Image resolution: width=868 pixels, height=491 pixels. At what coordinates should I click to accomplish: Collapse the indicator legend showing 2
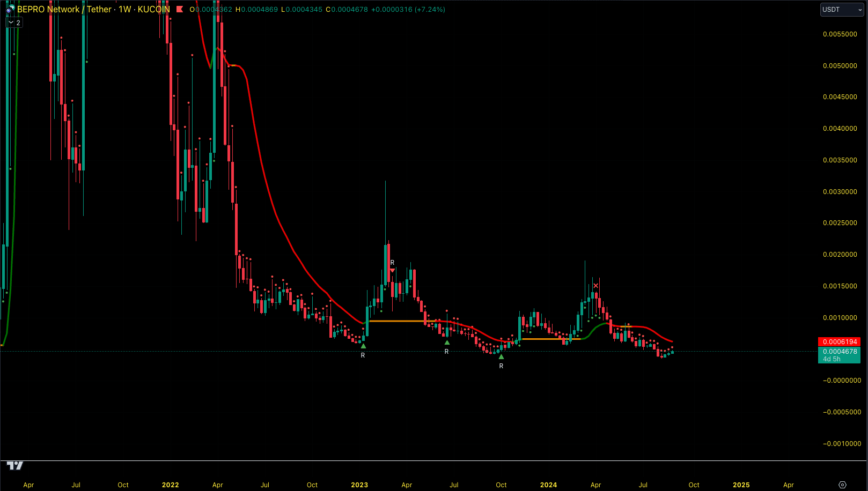[x=14, y=23]
